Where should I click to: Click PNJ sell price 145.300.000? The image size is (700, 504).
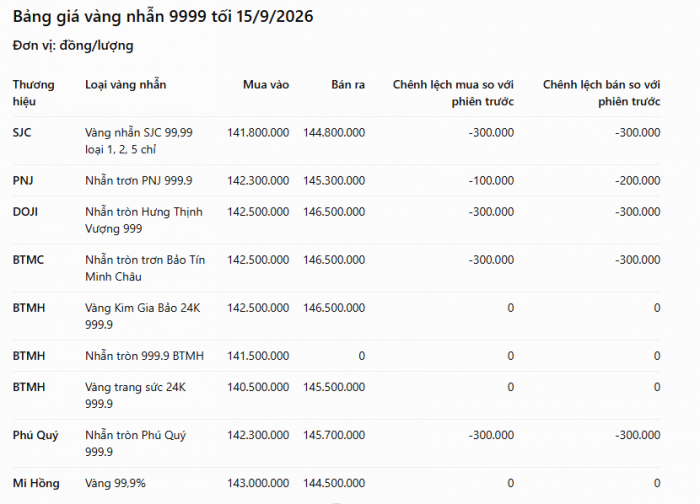(x=334, y=180)
